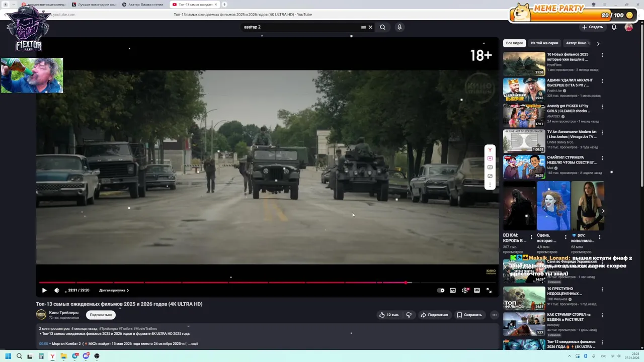Like the video (12 тыс.)
Image resolution: width=644 pixels, height=362 pixels.
click(x=389, y=315)
